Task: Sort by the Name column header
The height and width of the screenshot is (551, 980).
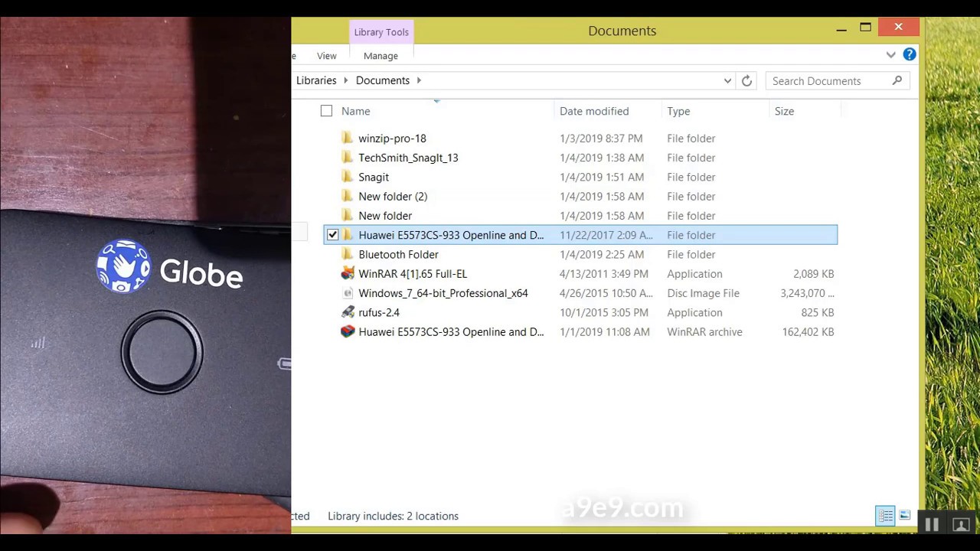Action: 355,111
